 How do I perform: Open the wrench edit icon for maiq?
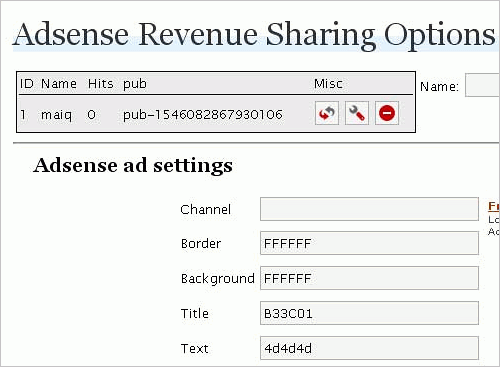[357, 113]
